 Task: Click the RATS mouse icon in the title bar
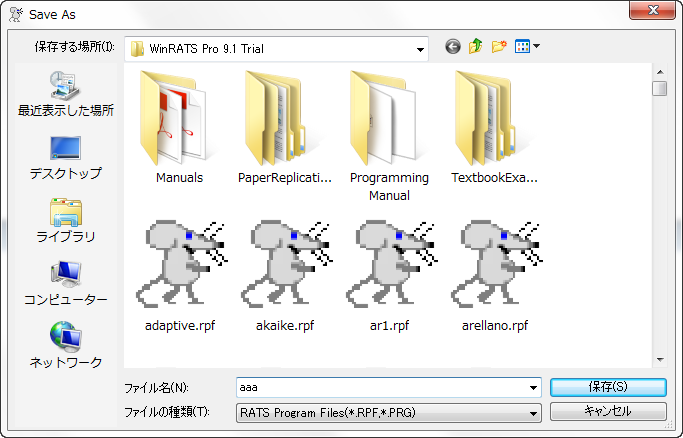(16, 14)
